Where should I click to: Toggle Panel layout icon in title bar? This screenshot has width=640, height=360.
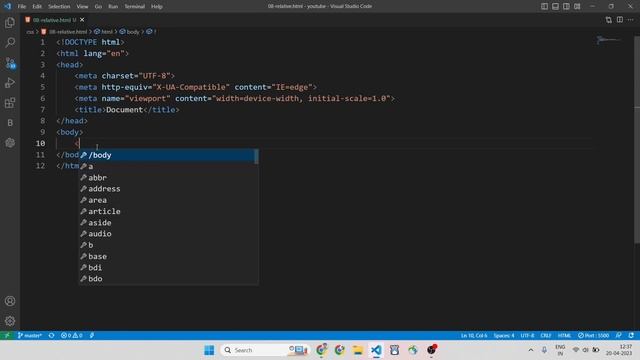(555, 6)
